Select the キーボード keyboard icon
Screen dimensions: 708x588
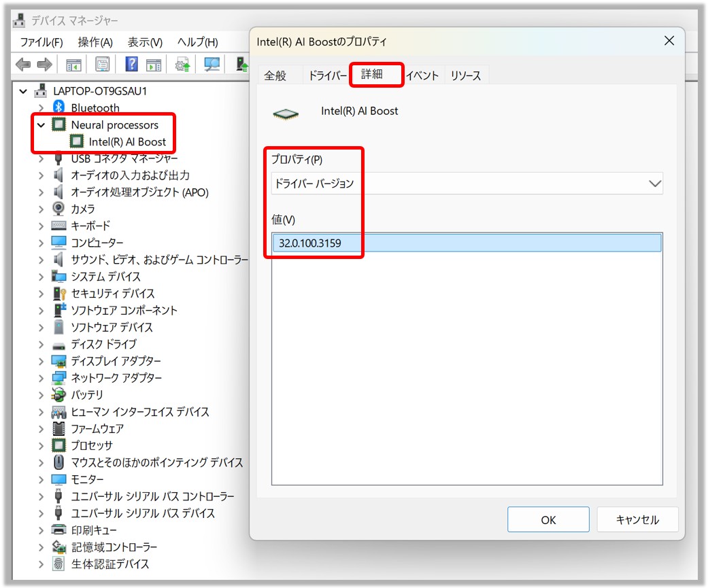[58, 225]
